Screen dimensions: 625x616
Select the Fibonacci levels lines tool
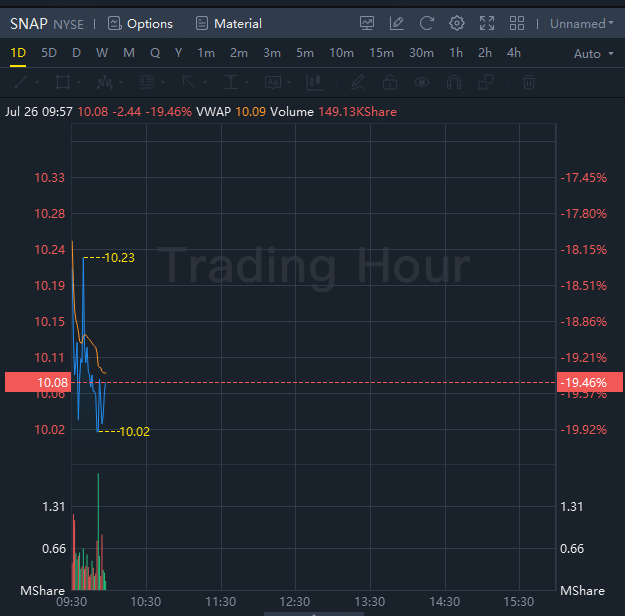[147, 82]
